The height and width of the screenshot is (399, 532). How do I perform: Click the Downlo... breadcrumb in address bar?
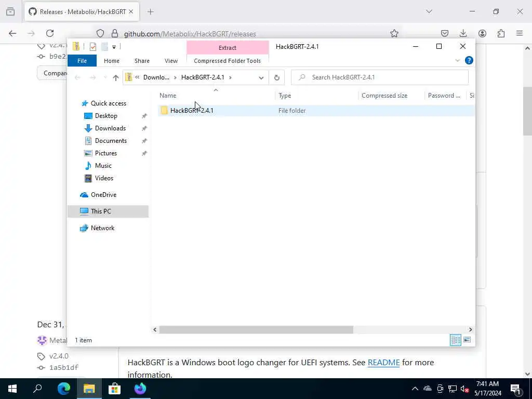pyautogui.click(x=156, y=77)
